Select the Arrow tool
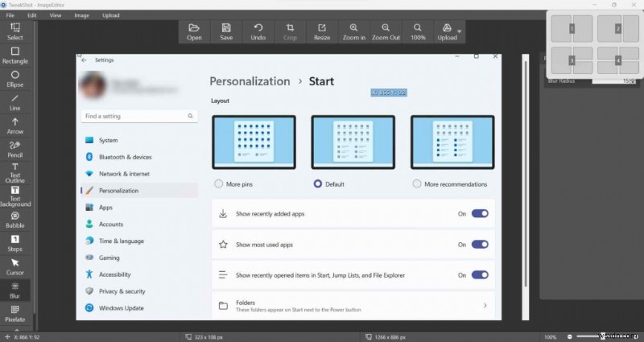 pyautogui.click(x=14, y=126)
